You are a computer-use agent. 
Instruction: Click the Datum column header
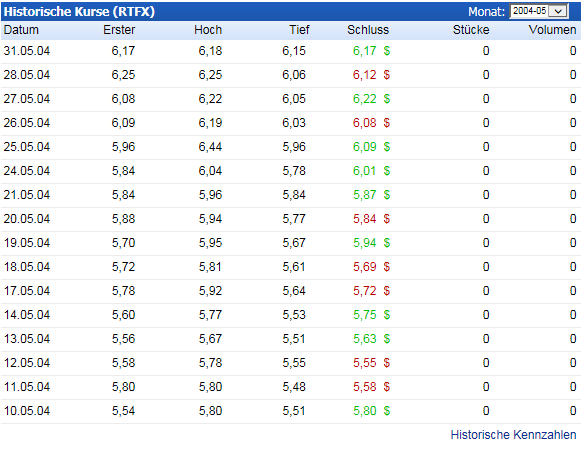pyautogui.click(x=21, y=30)
